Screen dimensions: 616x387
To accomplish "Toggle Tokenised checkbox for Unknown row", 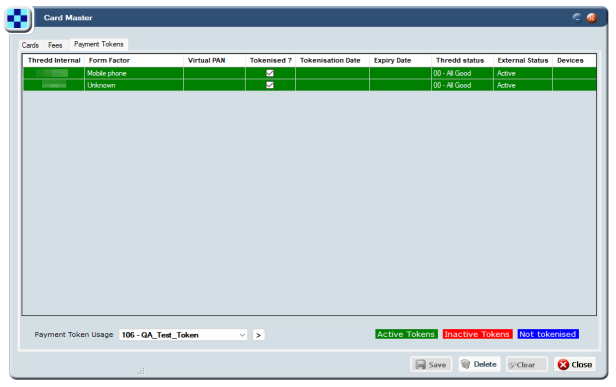I will [x=270, y=85].
